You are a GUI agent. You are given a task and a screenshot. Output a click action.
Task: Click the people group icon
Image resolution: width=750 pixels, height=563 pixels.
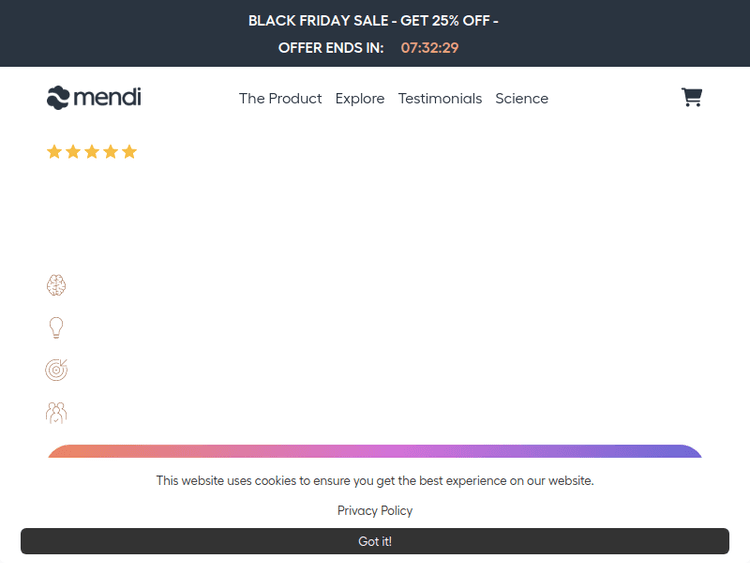pos(56,412)
